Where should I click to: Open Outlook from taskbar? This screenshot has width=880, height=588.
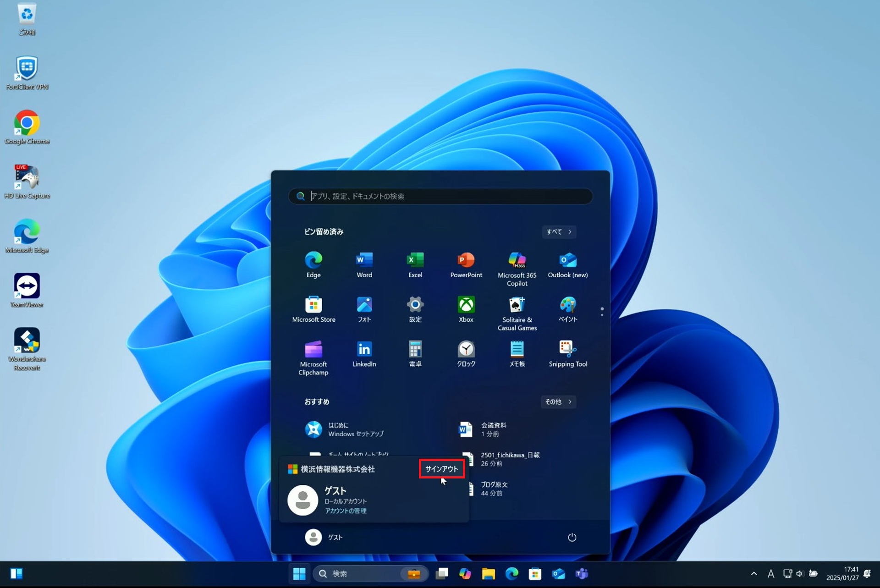click(558, 574)
